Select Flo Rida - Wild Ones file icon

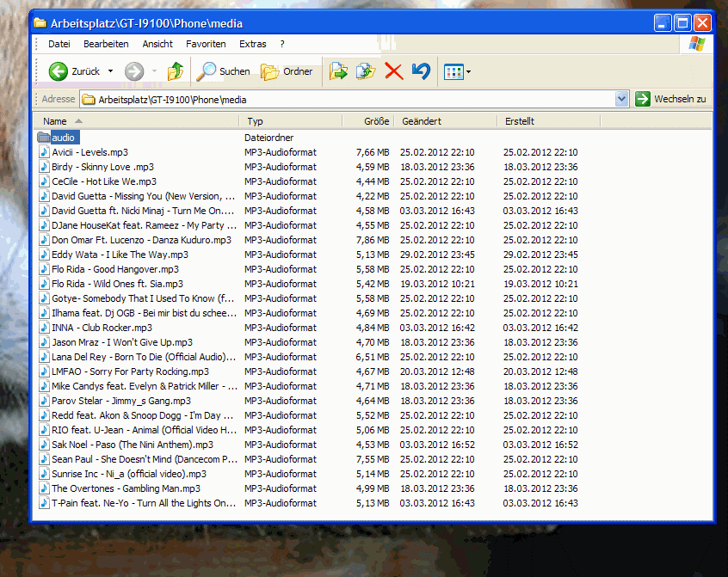coord(44,284)
